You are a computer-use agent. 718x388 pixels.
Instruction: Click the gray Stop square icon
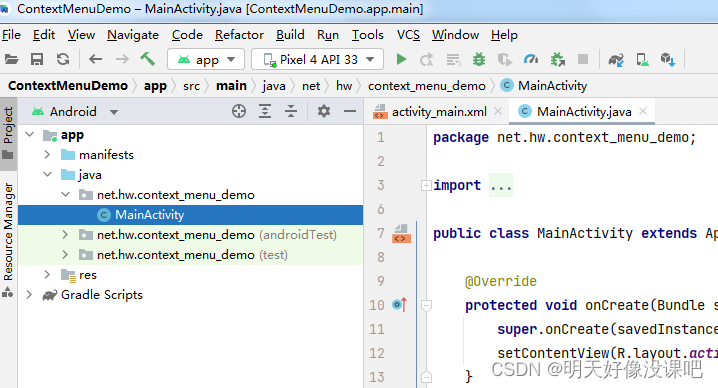582,59
